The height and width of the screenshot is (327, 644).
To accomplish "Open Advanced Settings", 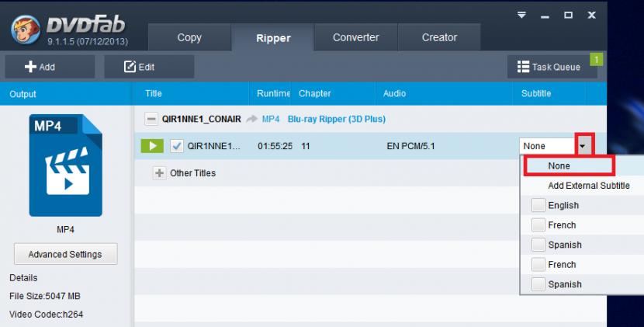I will coord(65,254).
